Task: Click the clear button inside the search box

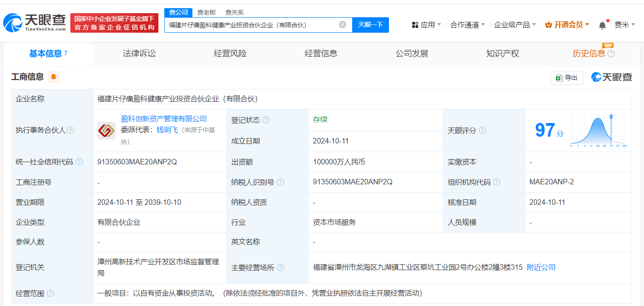Action: pyautogui.click(x=343, y=25)
